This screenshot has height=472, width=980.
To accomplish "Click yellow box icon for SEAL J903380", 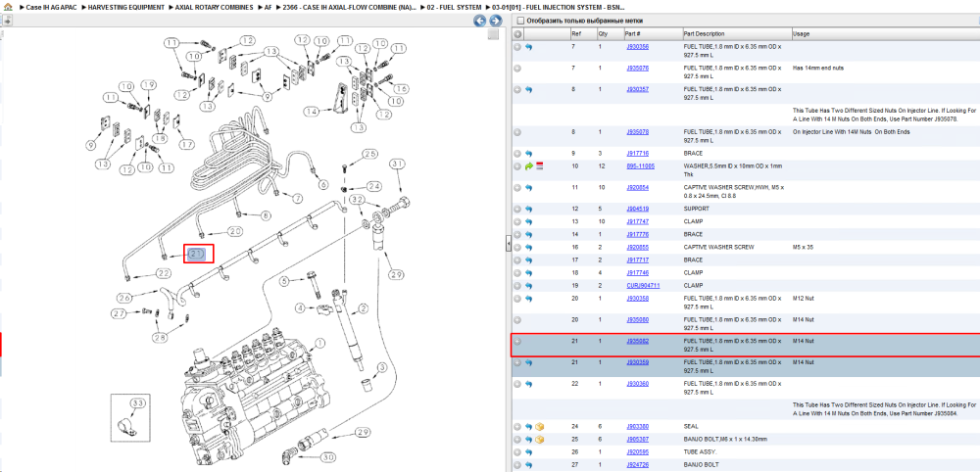I will [x=539, y=426].
